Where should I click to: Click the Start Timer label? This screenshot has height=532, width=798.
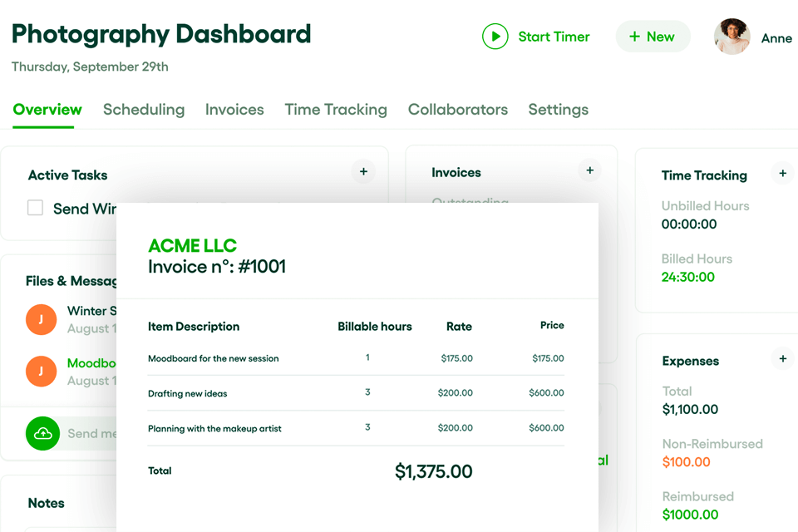(x=554, y=37)
